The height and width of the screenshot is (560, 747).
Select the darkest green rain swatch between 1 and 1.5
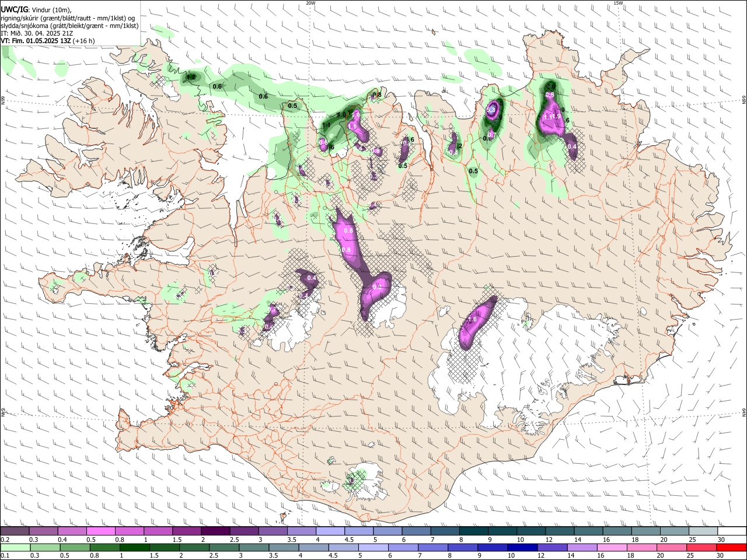(134, 547)
